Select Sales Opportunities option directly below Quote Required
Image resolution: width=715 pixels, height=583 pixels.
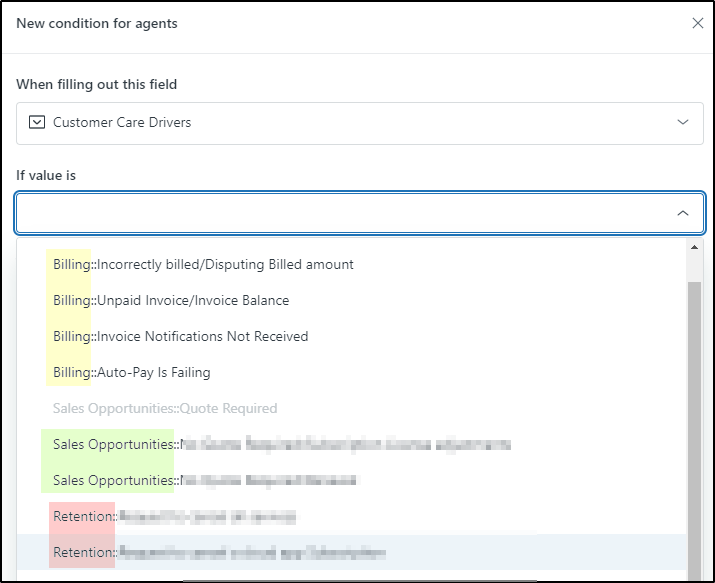click(x=280, y=444)
